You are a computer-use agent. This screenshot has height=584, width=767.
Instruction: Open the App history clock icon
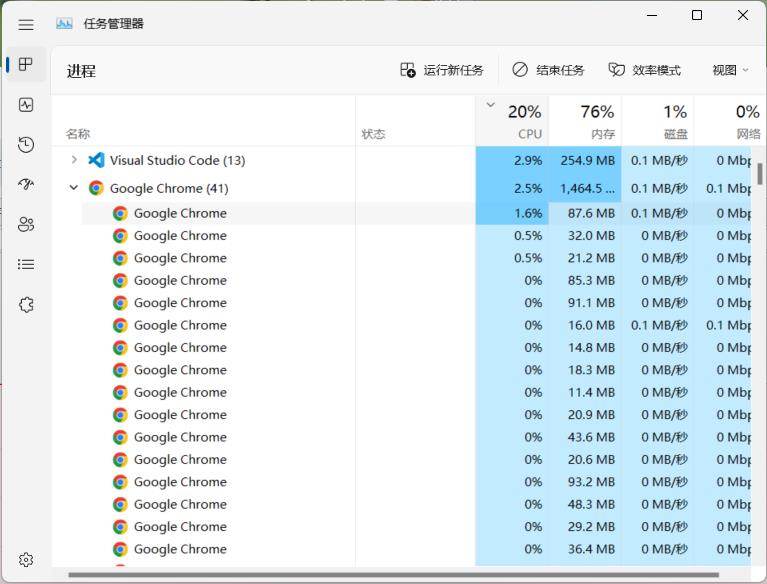[26, 144]
